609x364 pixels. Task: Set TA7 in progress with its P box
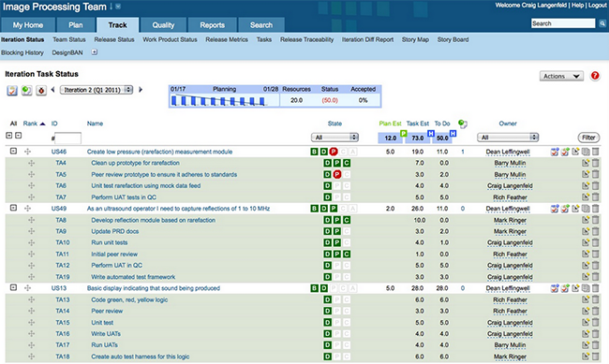pyautogui.click(x=337, y=197)
